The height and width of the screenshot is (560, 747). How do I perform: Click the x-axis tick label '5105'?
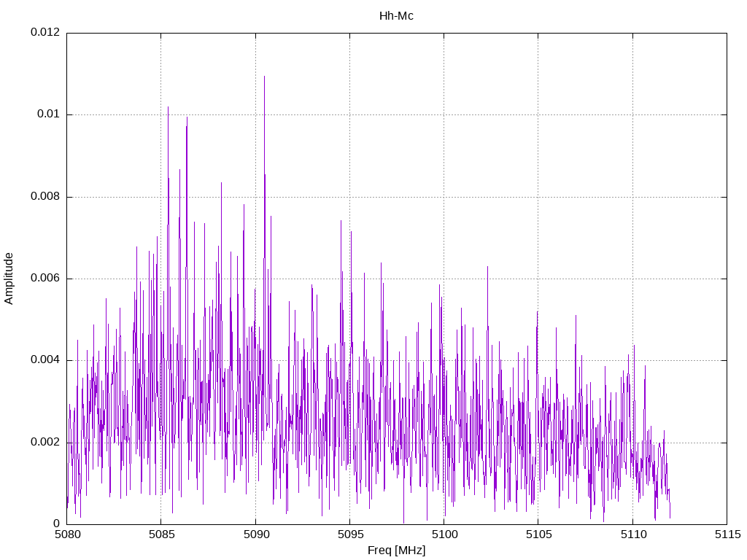tap(539, 534)
